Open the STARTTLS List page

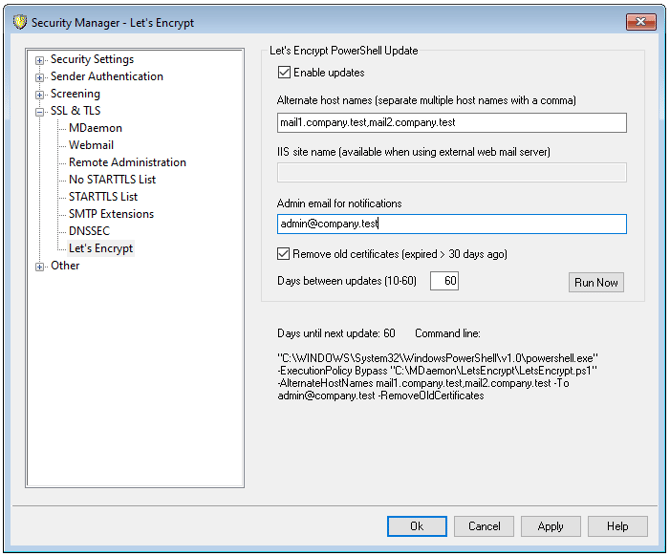click(x=103, y=197)
